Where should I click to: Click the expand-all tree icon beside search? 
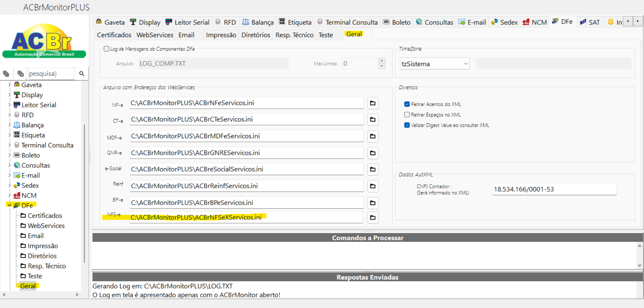point(6,73)
